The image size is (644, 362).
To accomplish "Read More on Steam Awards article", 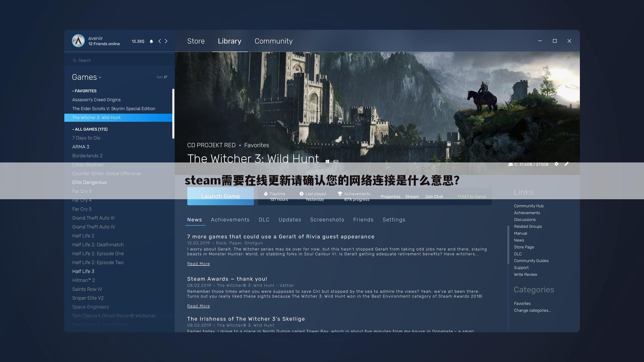I will coord(198,306).
